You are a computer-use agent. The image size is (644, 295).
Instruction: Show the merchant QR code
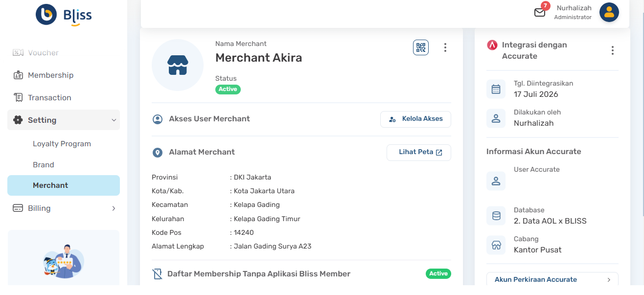(421, 47)
